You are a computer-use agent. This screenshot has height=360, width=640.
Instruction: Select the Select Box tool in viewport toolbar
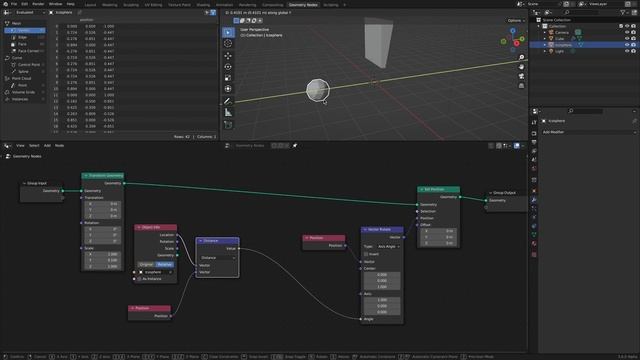tap(228, 32)
